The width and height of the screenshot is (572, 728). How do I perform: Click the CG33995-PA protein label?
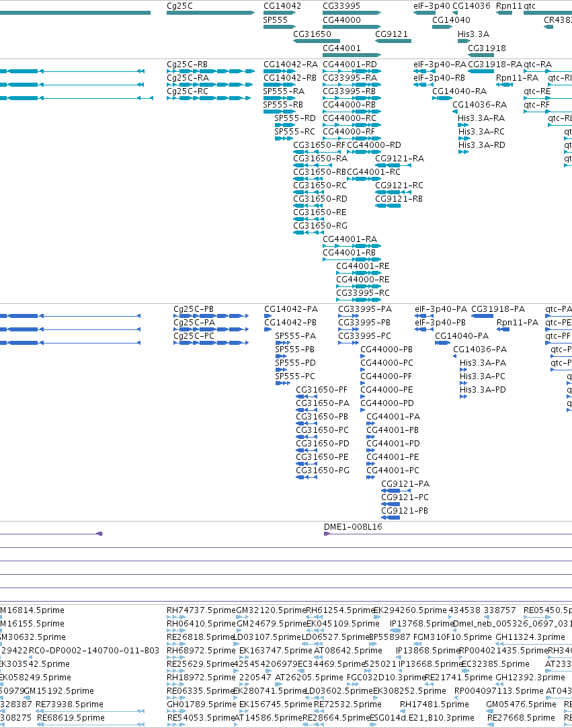click(365, 309)
